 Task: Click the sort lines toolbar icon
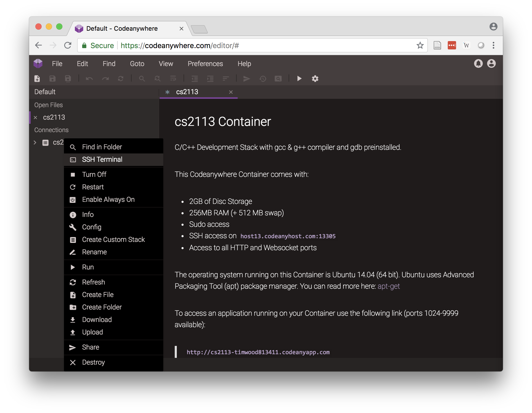(x=226, y=79)
